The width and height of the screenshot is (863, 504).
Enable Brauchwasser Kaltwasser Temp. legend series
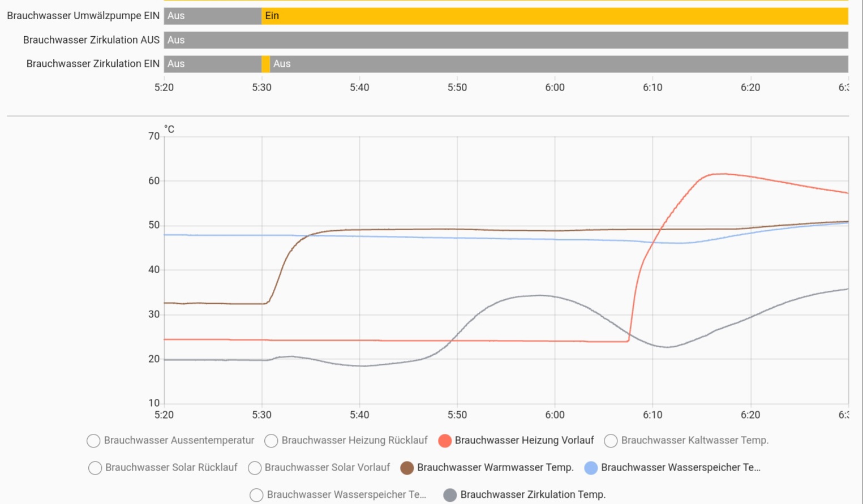pyautogui.click(x=686, y=441)
